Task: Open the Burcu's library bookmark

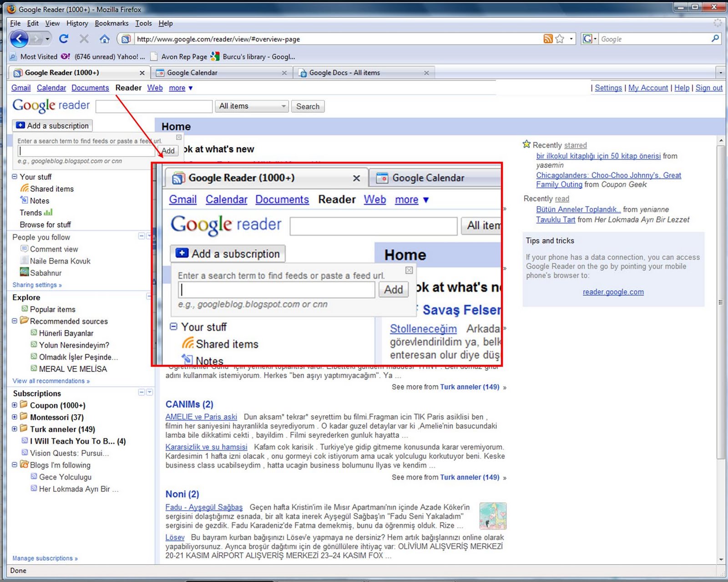Action: (253, 57)
